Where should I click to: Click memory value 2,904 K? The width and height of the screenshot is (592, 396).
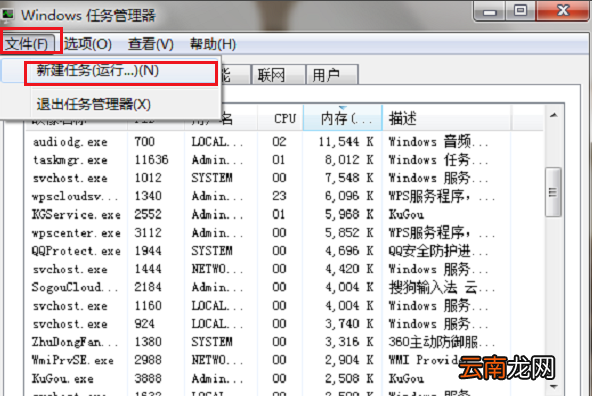[349, 360]
